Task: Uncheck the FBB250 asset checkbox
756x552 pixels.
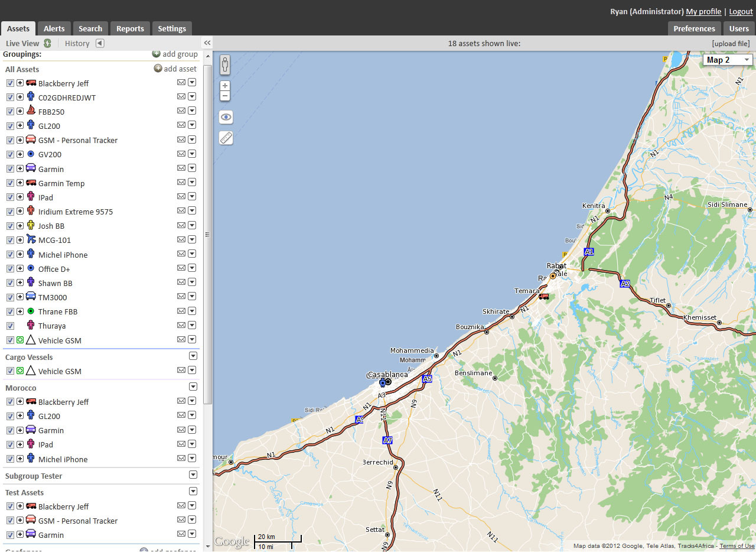Action: [10, 112]
